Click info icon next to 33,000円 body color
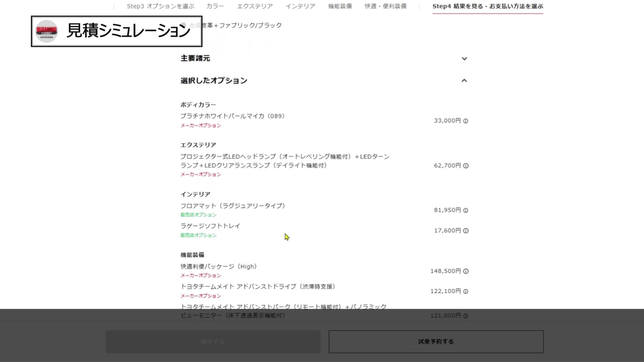The height and width of the screenshot is (362, 644). click(x=466, y=121)
